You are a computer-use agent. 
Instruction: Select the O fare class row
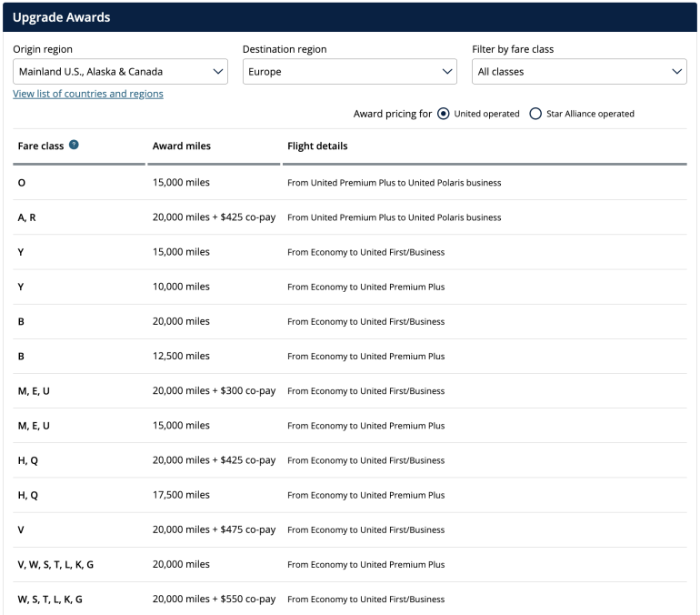(22, 183)
